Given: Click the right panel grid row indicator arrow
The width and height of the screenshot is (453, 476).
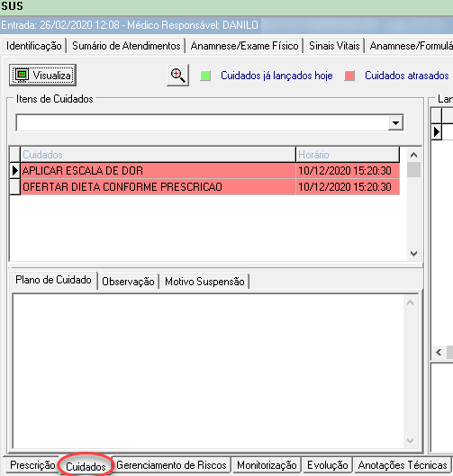Looking at the screenshot, I should click(x=437, y=131).
